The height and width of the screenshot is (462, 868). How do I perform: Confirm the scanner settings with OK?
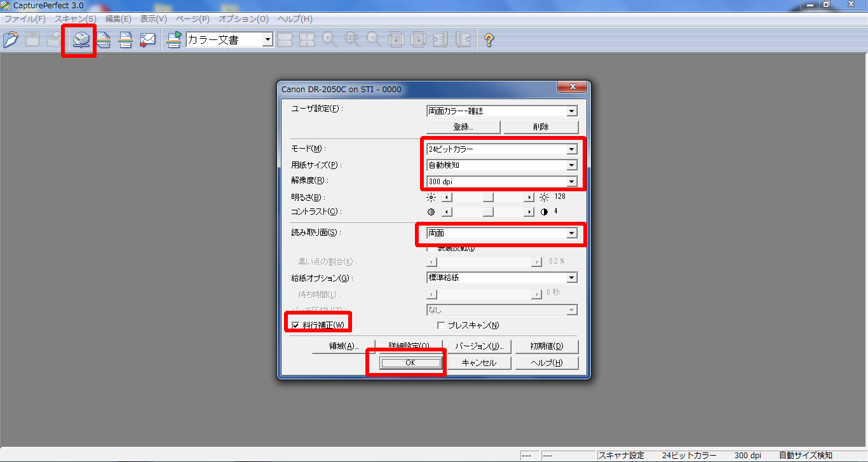tap(410, 363)
